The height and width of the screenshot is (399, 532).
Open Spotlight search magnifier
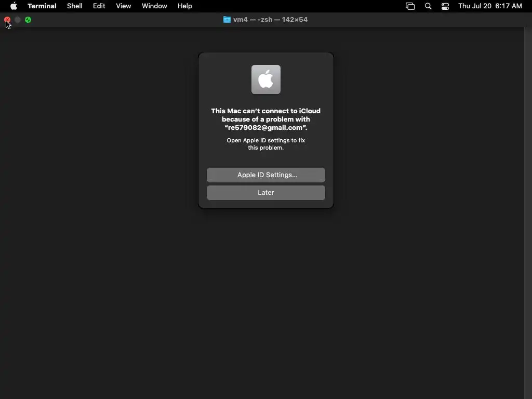coord(428,6)
